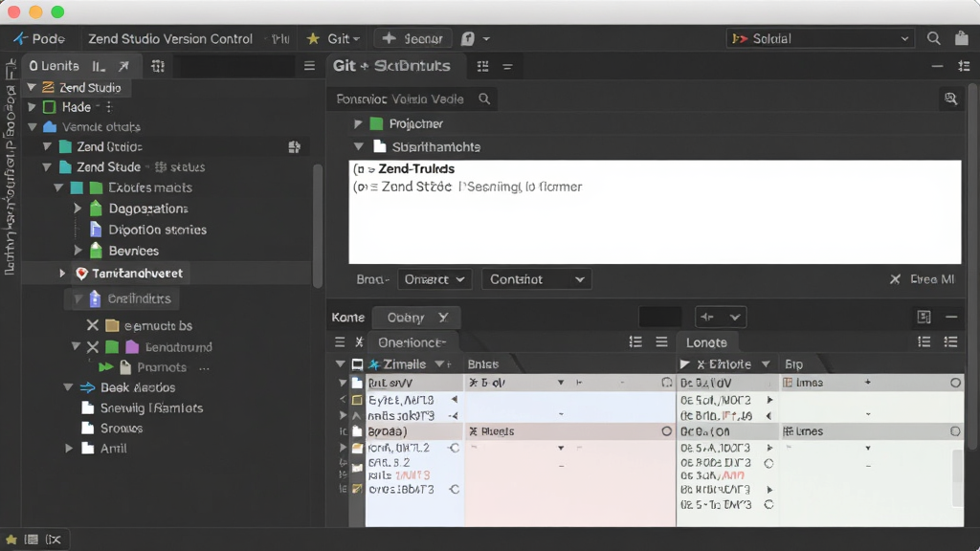980x551 pixels.
Task: Click the settings sliders icon at top right panel
Action: (964, 66)
